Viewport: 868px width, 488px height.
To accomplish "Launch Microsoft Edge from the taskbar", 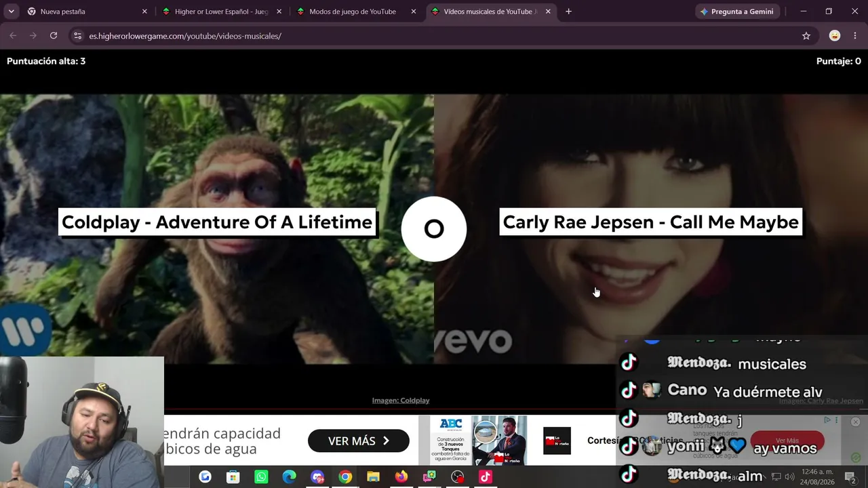I will pos(289,477).
